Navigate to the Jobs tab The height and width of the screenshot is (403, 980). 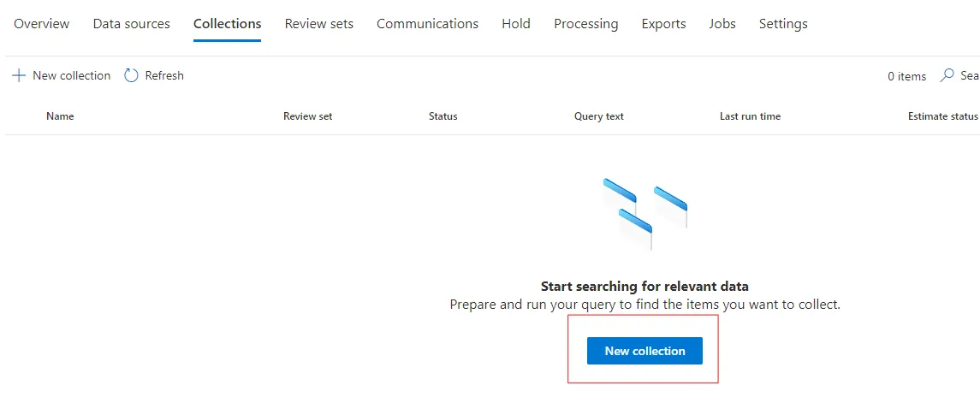coord(722,24)
